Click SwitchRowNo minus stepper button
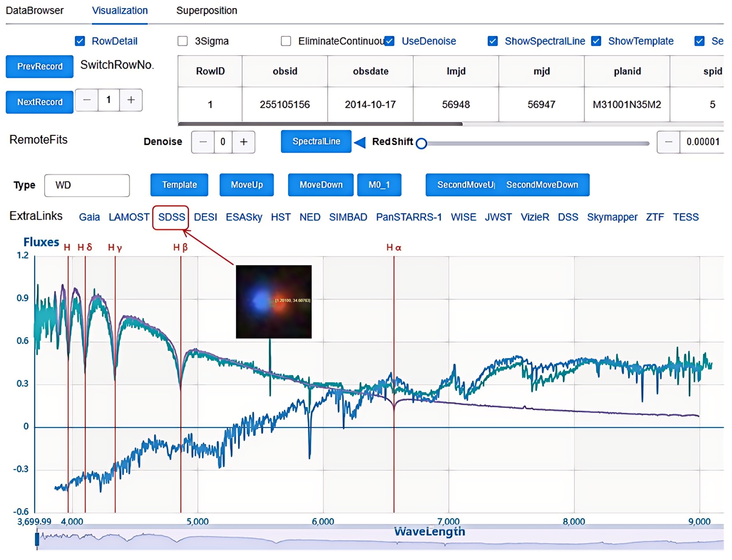 click(87, 100)
